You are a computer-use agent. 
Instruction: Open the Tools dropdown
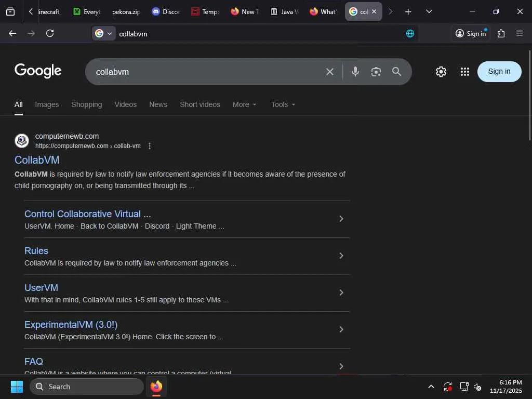(283, 104)
